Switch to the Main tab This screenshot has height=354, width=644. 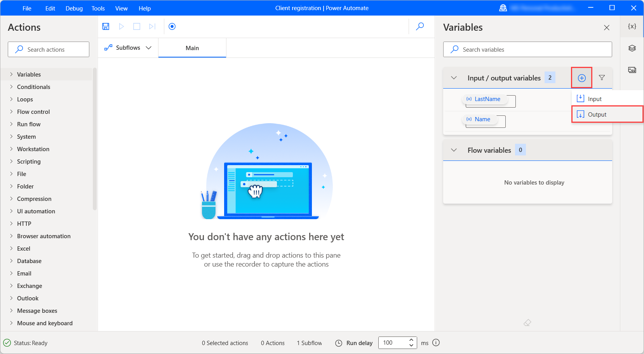pyautogui.click(x=192, y=47)
